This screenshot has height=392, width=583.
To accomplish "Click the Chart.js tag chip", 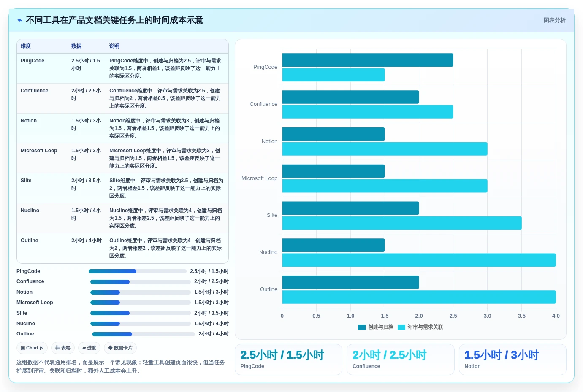I will tap(32, 348).
